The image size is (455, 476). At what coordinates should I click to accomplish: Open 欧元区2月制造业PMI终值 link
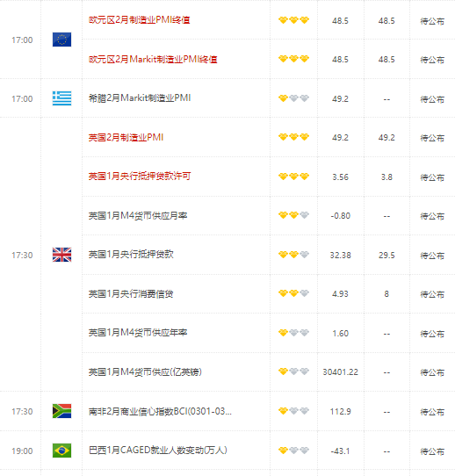click(x=140, y=20)
